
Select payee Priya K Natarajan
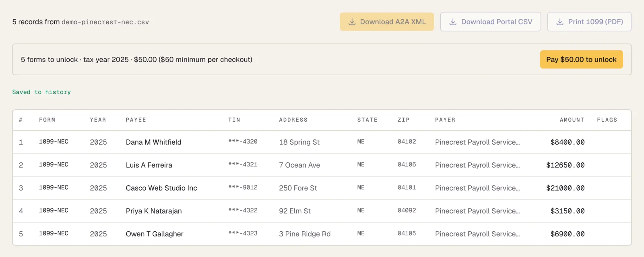(154, 211)
